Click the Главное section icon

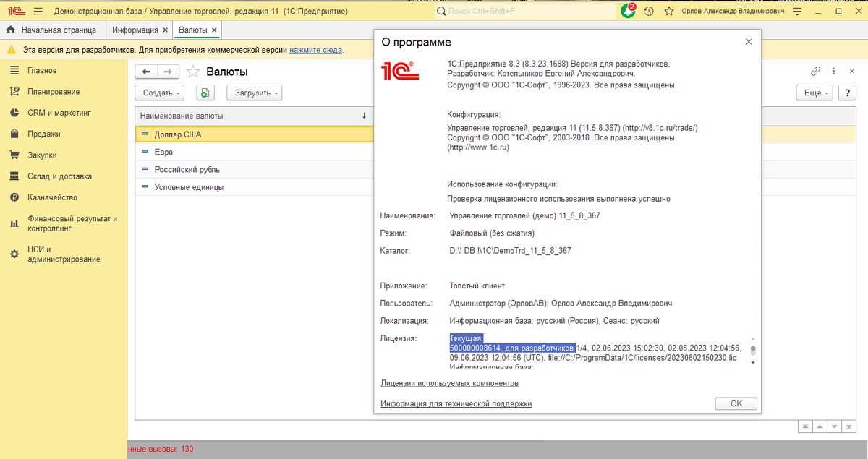click(14, 70)
